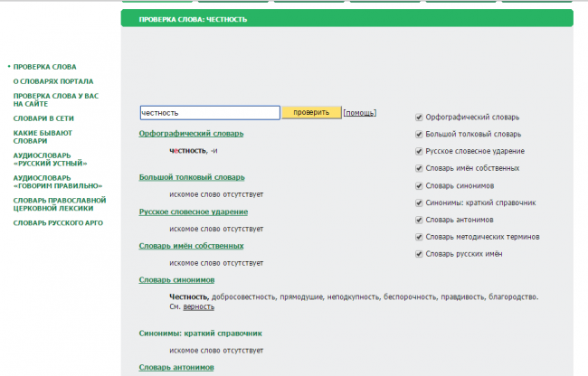Image resolution: width=588 pixels, height=376 pixels.
Task: Open the помощь help link
Action: [359, 113]
